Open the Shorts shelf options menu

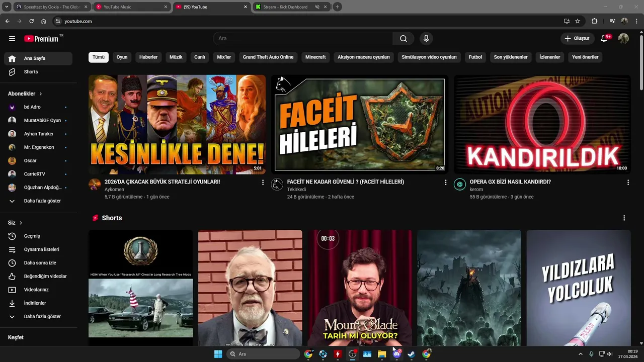[x=624, y=218]
